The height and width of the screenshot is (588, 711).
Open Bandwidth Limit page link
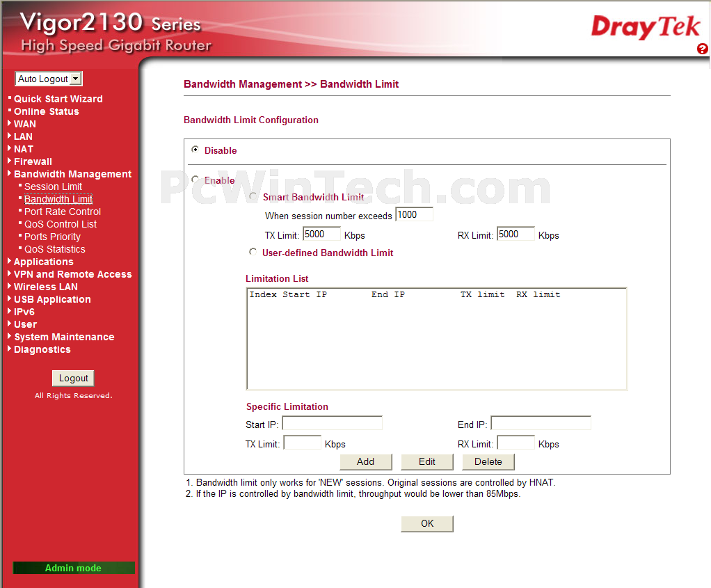tap(58, 199)
